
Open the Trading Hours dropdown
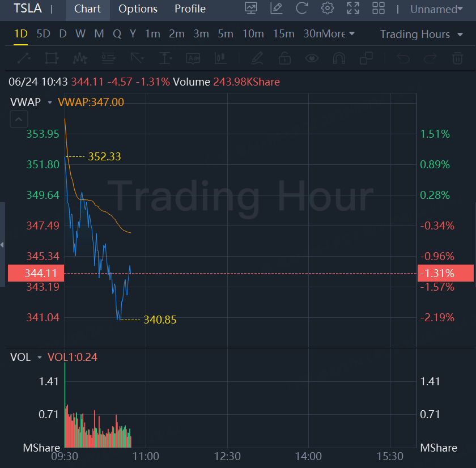(x=422, y=35)
